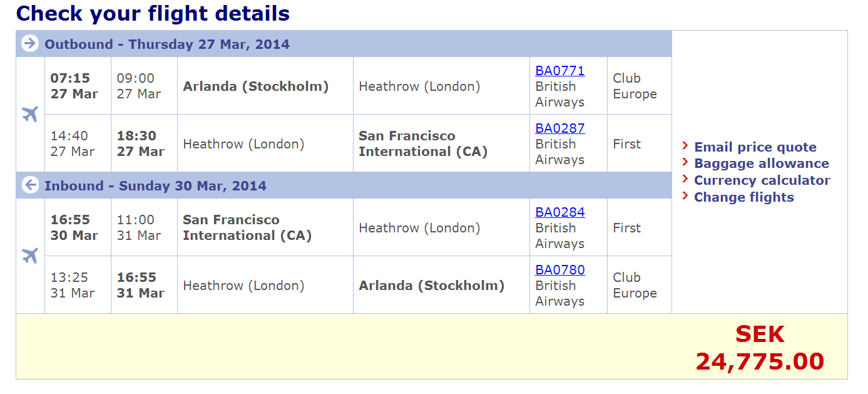
Task: Select the Change flights link
Action: tap(743, 197)
